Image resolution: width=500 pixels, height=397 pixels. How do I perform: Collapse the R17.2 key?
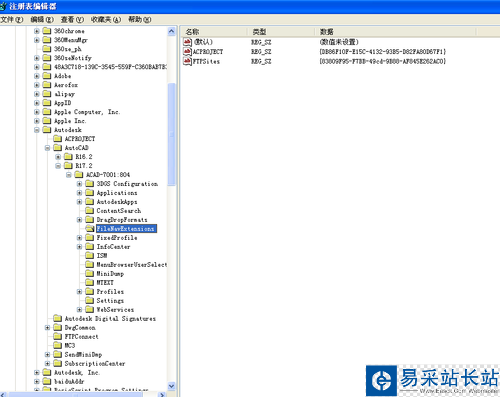[x=58, y=166]
